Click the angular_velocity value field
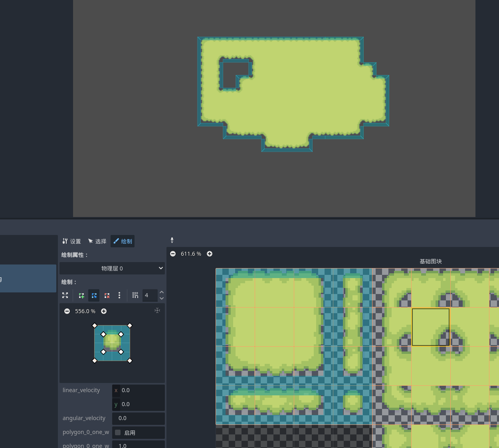This screenshot has width=499, height=448. coord(138,418)
